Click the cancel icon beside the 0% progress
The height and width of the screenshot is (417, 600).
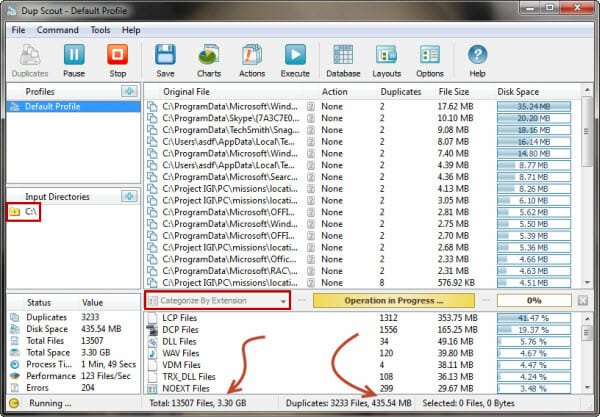[583, 300]
